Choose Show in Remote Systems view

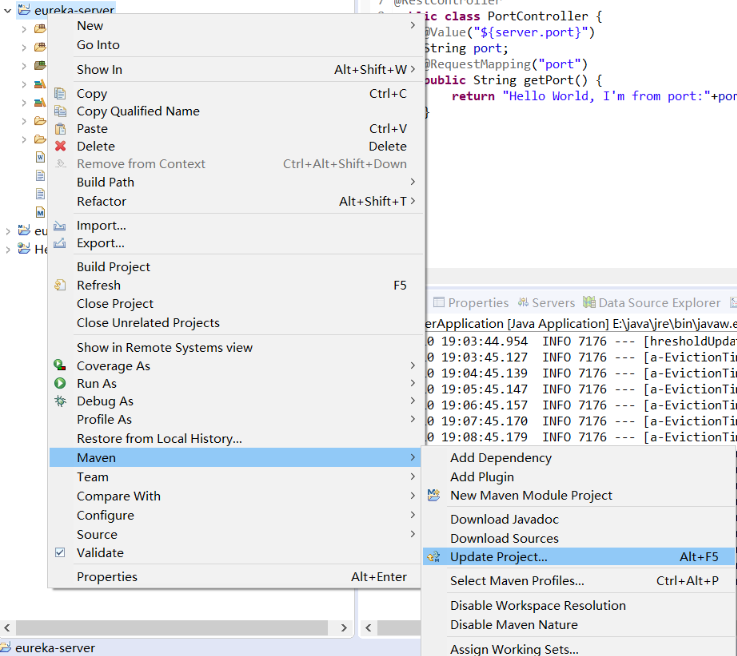coord(235,348)
